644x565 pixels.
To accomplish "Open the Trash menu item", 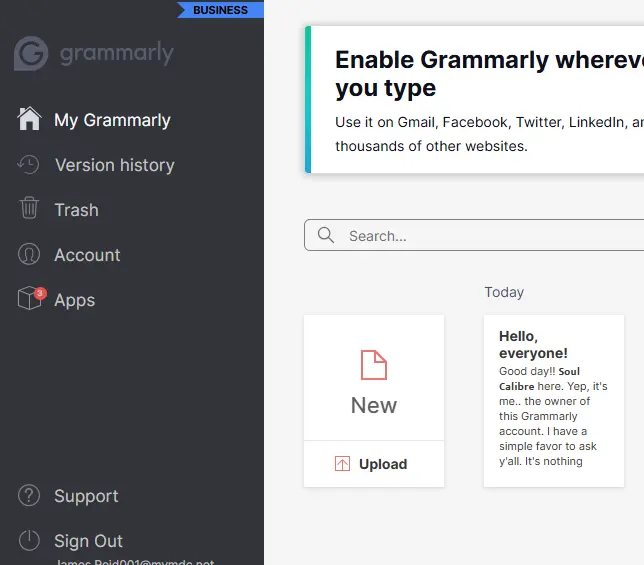I will click(76, 210).
